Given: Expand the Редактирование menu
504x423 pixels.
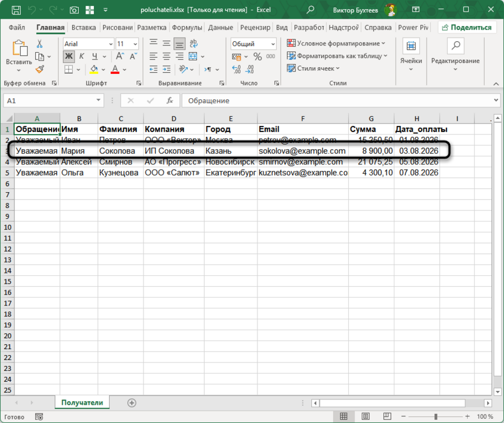Looking at the screenshot, I should point(455,56).
